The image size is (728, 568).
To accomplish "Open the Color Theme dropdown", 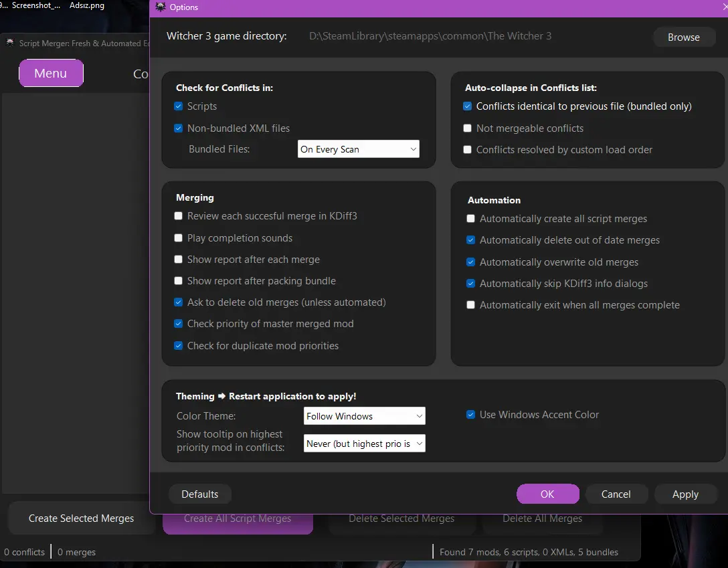I will click(x=365, y=415).
